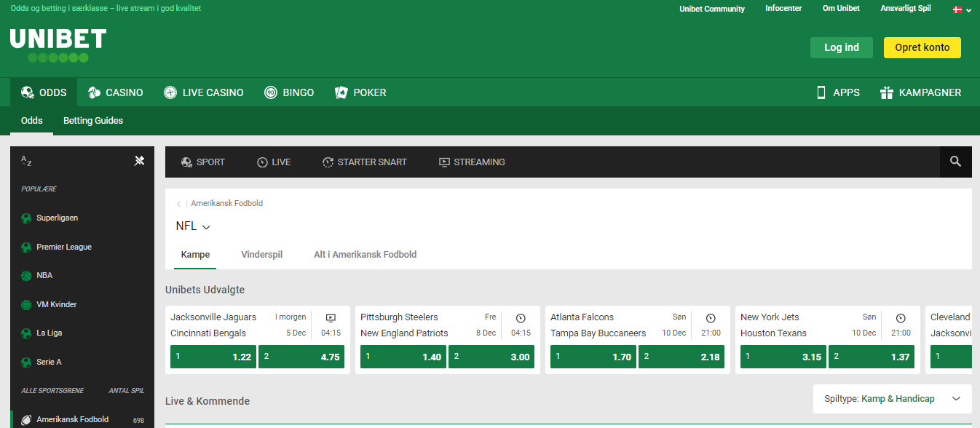Open the CASINO section

[x=115, y=92]
